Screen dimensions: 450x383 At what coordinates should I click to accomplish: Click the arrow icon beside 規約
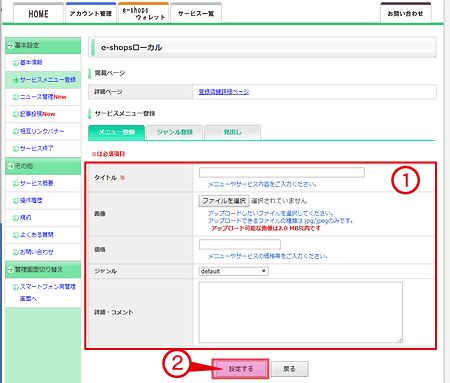click(15, 218)
